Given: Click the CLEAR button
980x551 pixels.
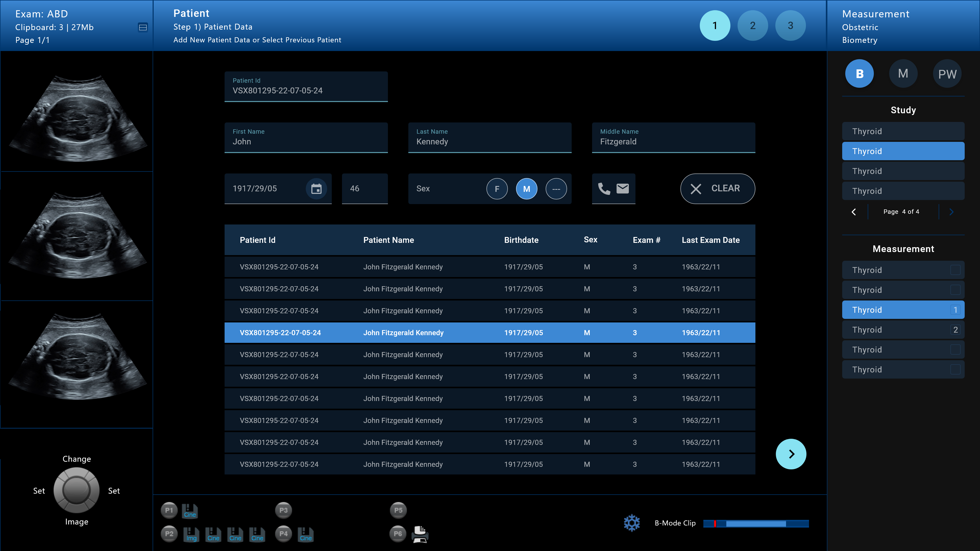Looking at the screenshot, I should [717, 189].
